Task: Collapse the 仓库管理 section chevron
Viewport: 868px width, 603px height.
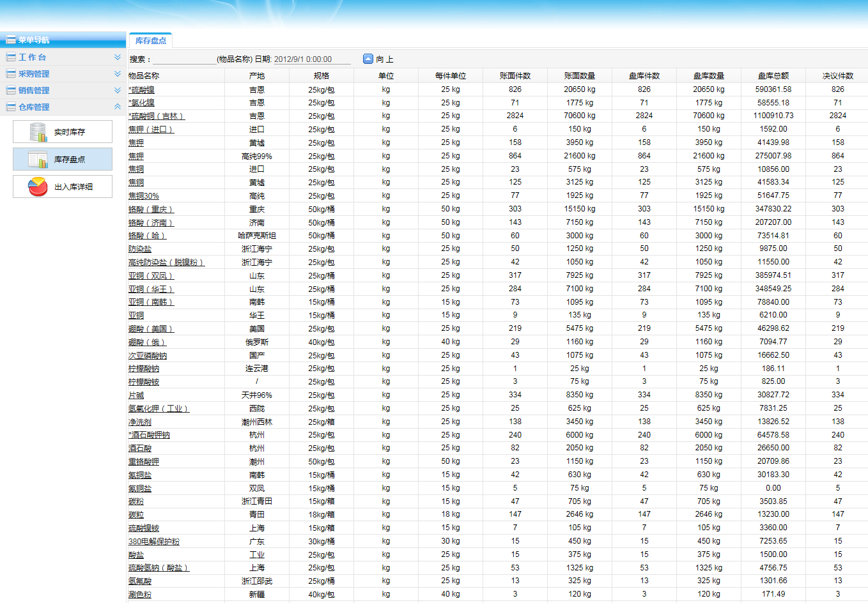Action: [118, 107]
